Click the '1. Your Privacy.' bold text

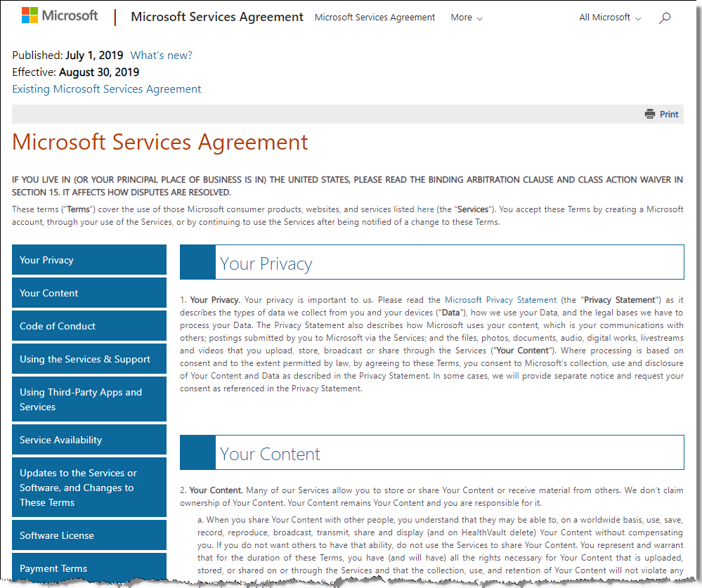coord(210,300)
